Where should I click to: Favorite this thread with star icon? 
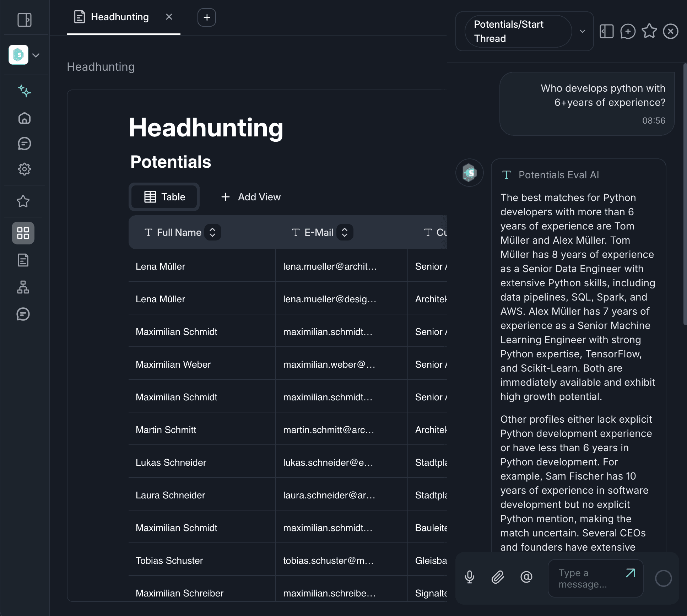point(649,32)
